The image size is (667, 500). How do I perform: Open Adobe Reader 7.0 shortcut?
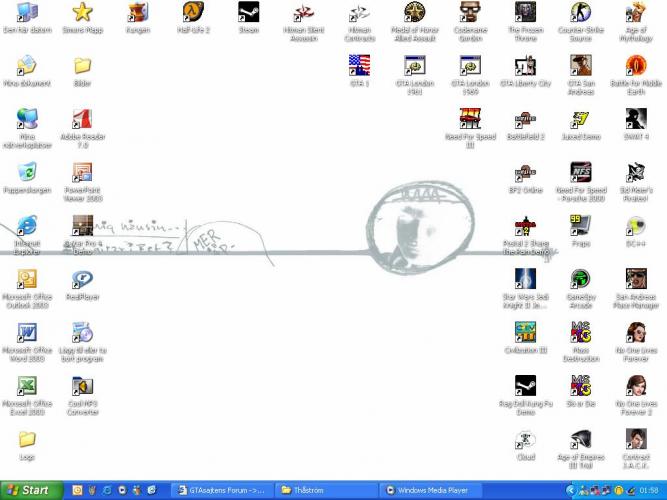coord(82,120)
